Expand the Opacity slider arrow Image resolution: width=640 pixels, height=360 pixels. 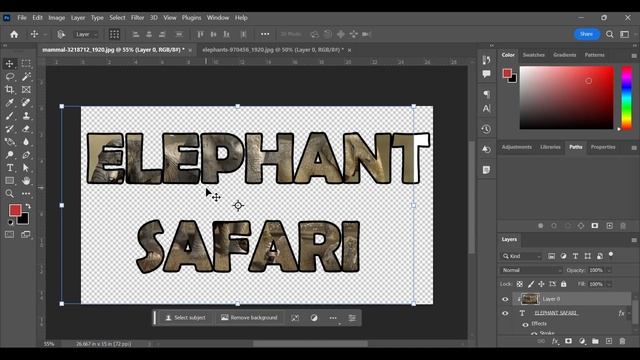[609, 270]
